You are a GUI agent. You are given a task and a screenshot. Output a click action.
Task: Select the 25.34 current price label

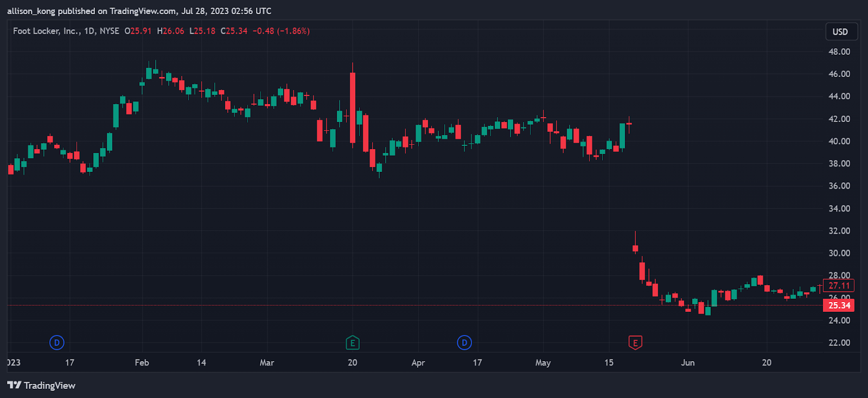pos(839,306)
